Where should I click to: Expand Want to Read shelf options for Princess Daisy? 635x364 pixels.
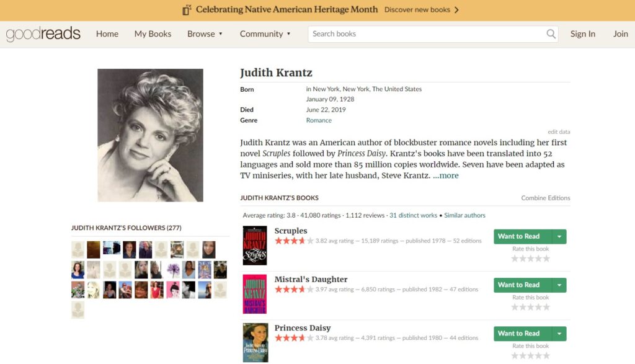[559, 334]
